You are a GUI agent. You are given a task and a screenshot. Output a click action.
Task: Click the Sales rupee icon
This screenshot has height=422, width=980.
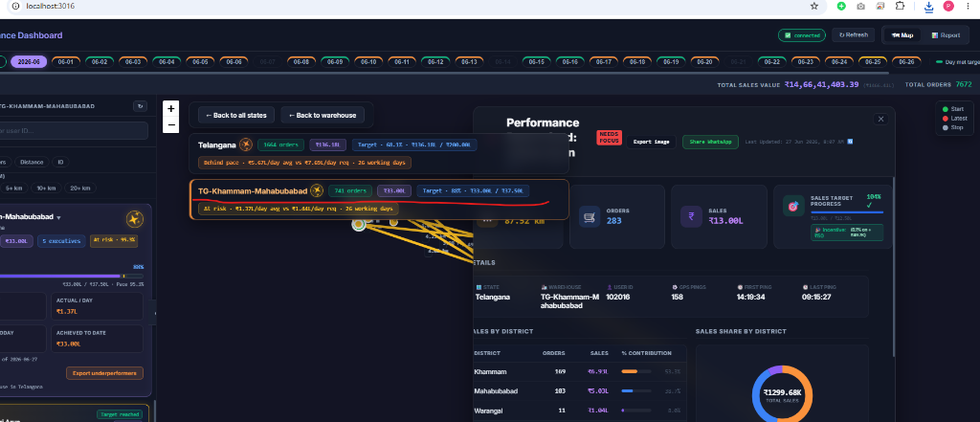pyautogui.click(x=691, y=216)
